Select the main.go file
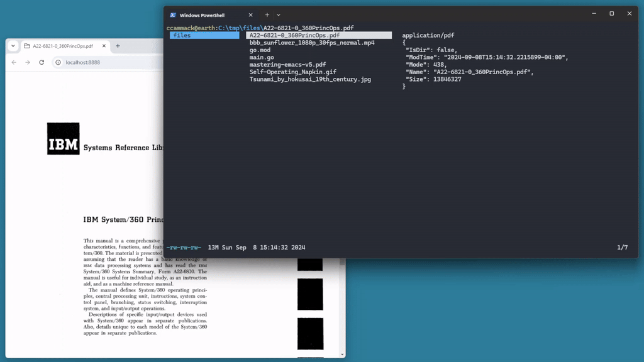Image resolution: width=644 pixels, height=362 pixels. click(262, 57)
